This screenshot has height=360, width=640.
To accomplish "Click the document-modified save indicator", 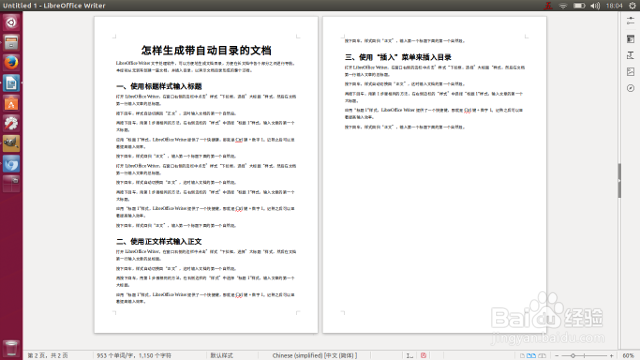I will [423, 356].
